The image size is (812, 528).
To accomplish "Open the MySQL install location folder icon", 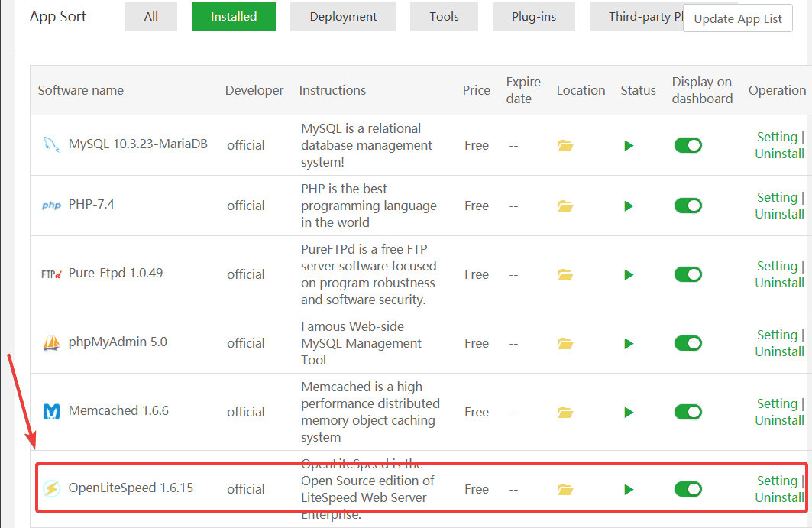I will (x=565, y=145).
